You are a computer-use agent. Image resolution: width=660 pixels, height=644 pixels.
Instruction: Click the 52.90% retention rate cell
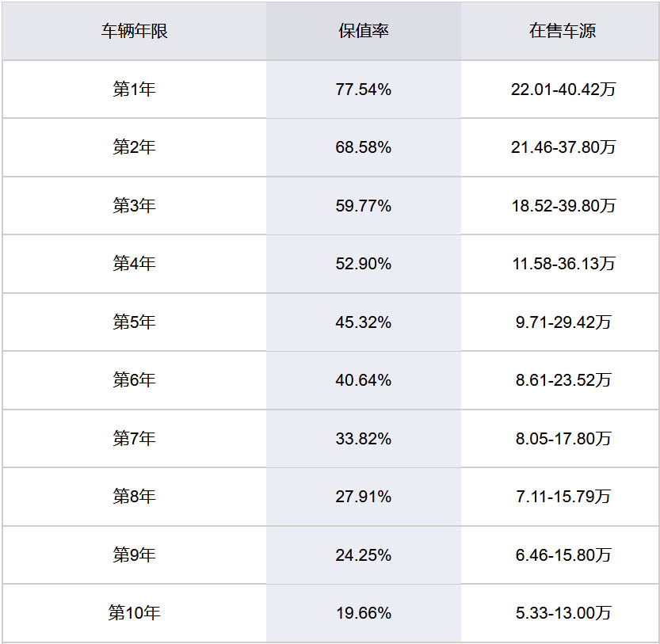(364, 264)
